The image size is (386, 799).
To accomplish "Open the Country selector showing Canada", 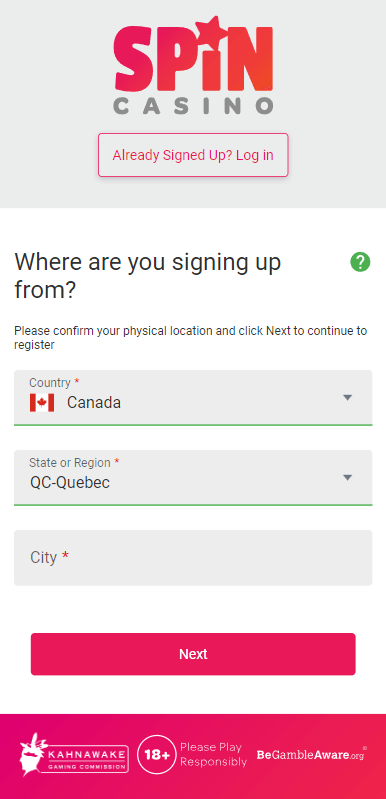I will [193, 397].
